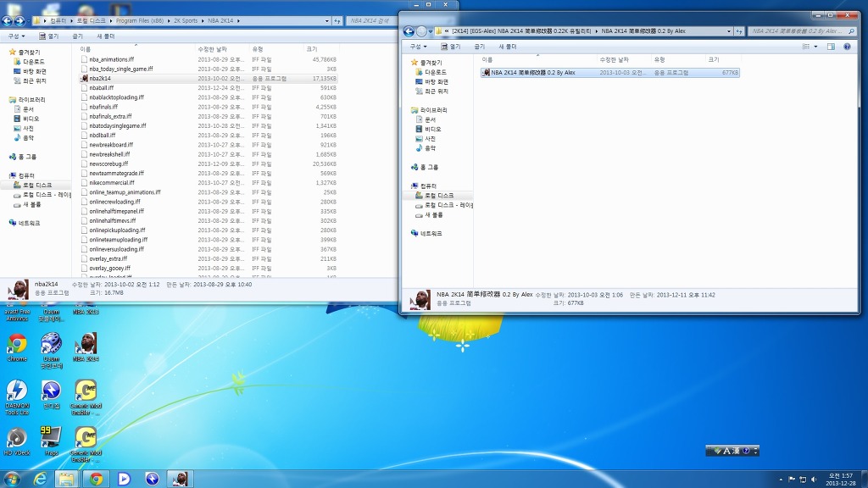The image size is (868, 488).
Task: Open the DAEMON Tools Lite desktop shortcut
Action: (17, 391)
